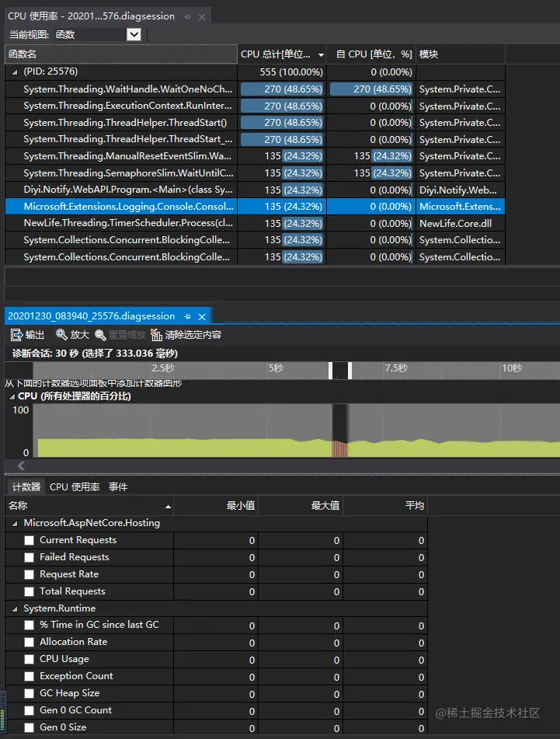Enable the Current Requests counter checkbox
Viewport: 560px width, 739px height.
(30, 541)
